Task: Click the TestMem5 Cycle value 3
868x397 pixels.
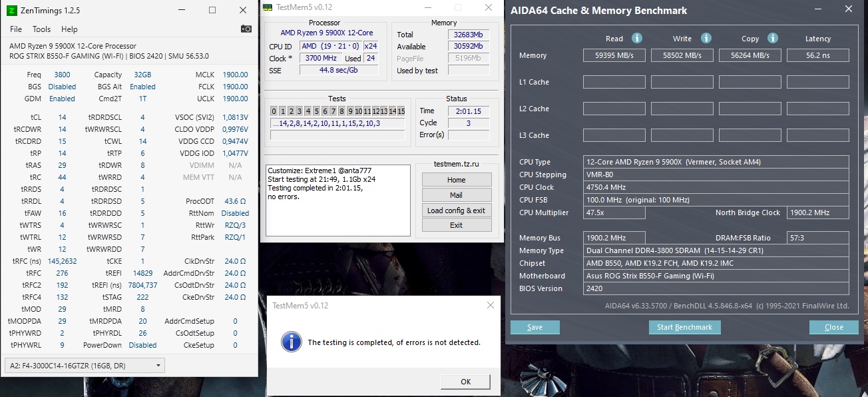Action: pos(469,123)
